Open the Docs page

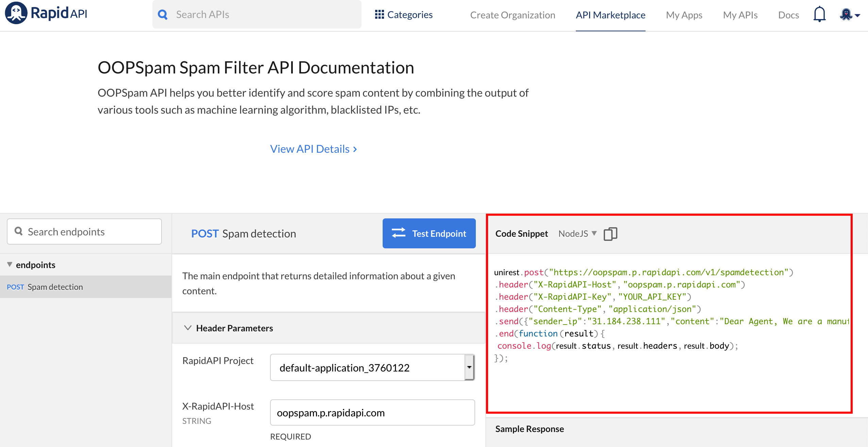pos(788,15)
